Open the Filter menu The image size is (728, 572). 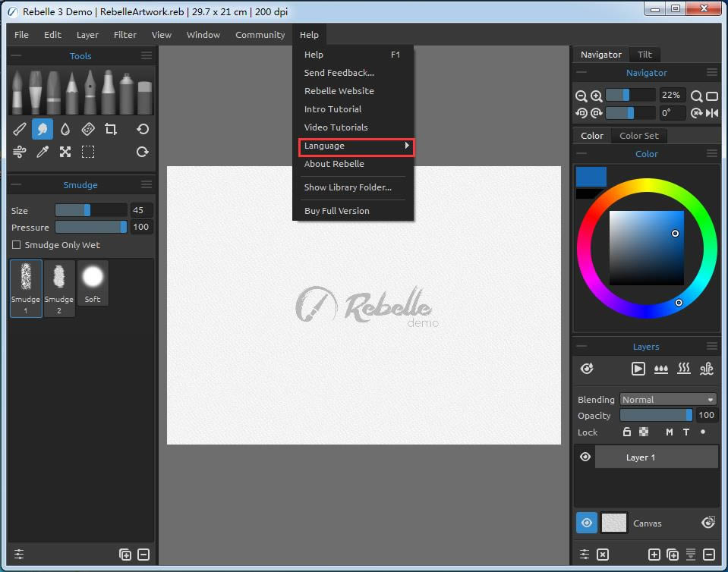[x=125, y=35]
